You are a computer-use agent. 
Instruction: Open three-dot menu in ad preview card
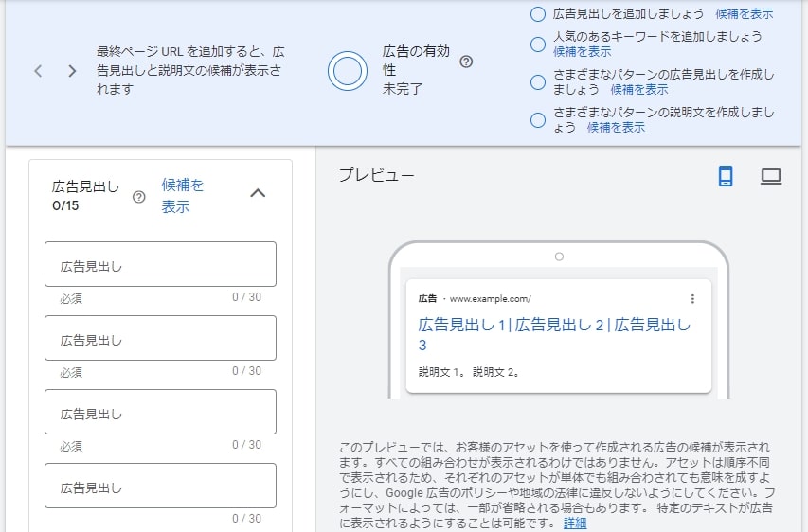(692, 299)
